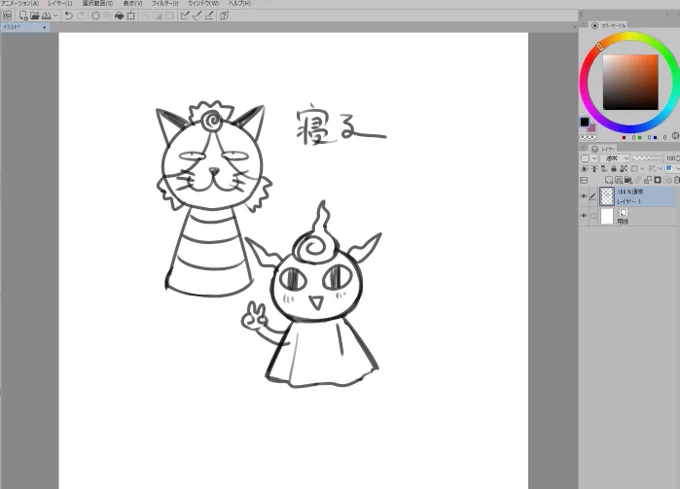Click the Delete layer trash icon
This screenshot has width=680, height=489.
pyautogui.click(x=677, y=180)
